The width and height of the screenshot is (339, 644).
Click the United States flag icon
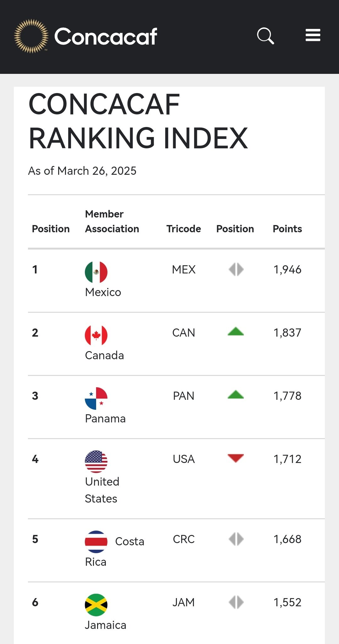[x=96, y=462]
